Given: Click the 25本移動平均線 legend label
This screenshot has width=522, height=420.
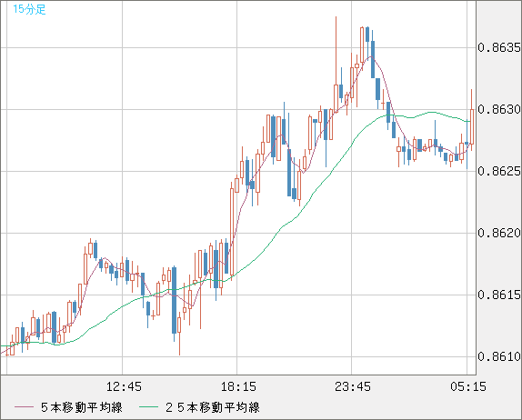Looking at the screenshot, I should pos(213,407).
